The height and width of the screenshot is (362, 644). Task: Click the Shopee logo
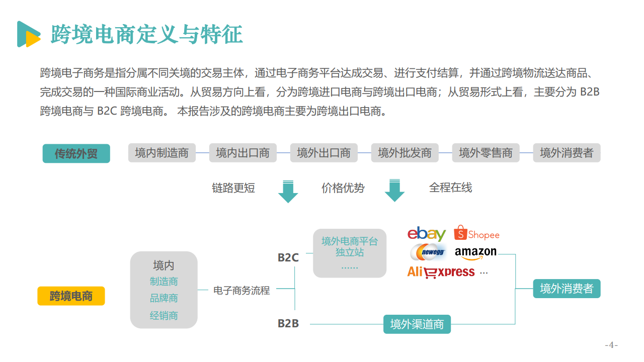[476, 233]
